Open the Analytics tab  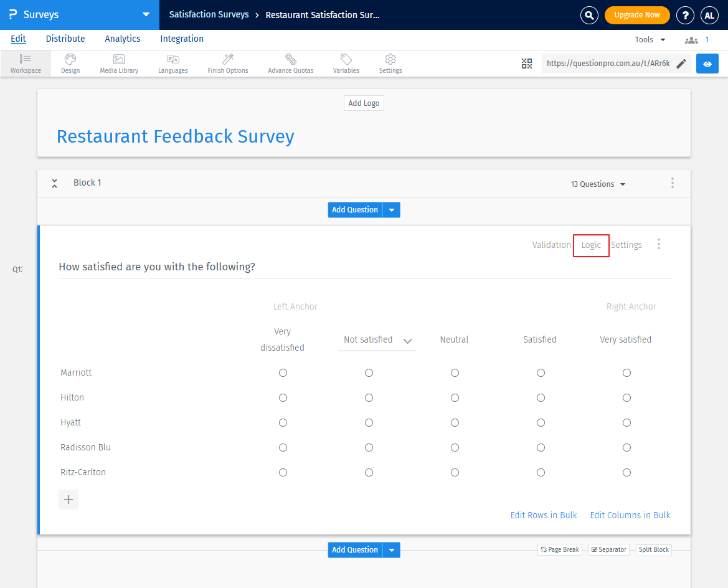tap(122, 39)
